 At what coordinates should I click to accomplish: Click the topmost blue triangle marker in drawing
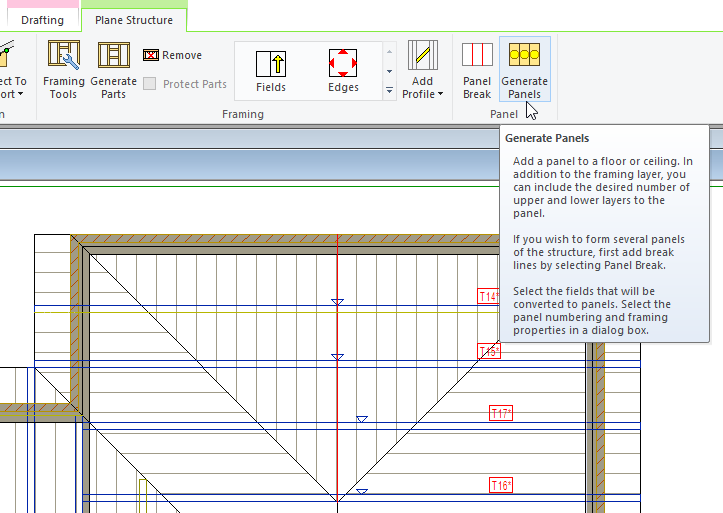point(337,301)
